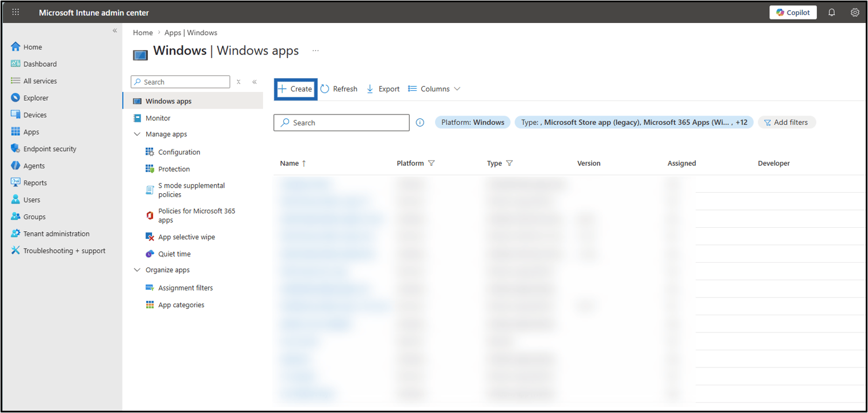This screenshot has height=413, width=868.
Task: Click the Assignment filters icon
Action: coord(150,288)
